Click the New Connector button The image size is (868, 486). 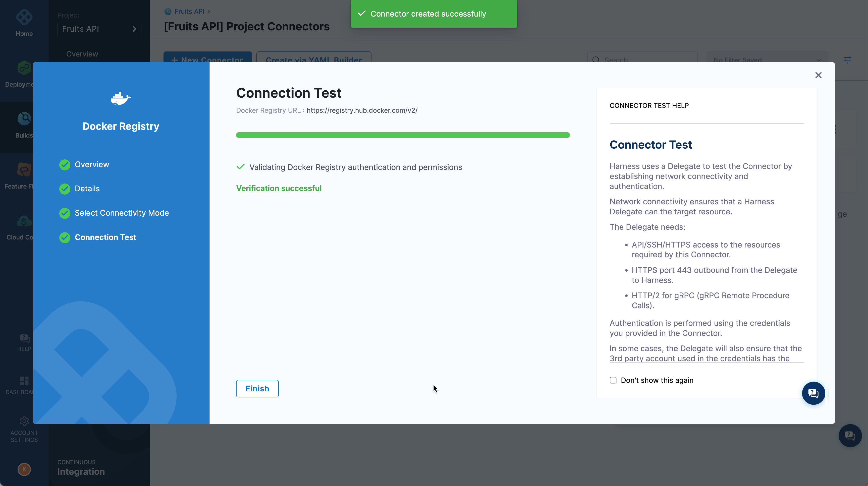point(207,59)
